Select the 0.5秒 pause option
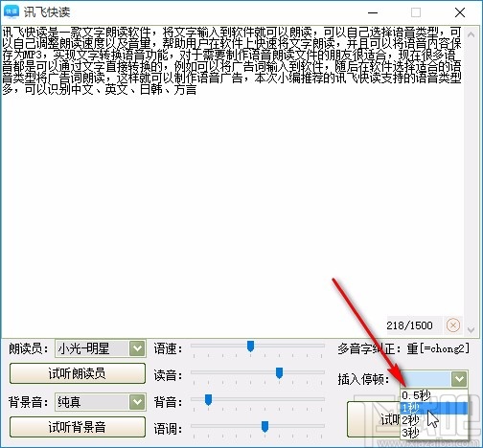The image size is (483, 448). click(433, 395)
